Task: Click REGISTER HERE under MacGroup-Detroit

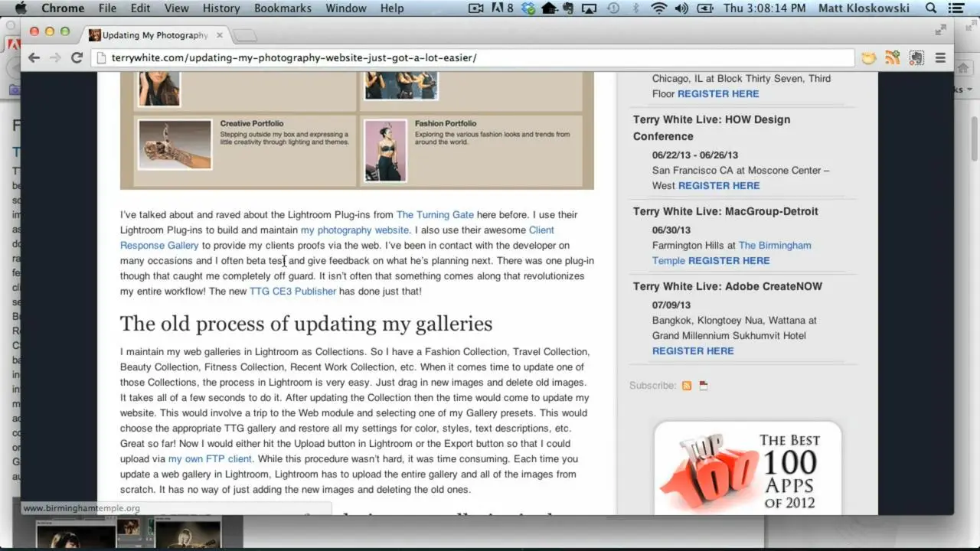Action: 729,260
